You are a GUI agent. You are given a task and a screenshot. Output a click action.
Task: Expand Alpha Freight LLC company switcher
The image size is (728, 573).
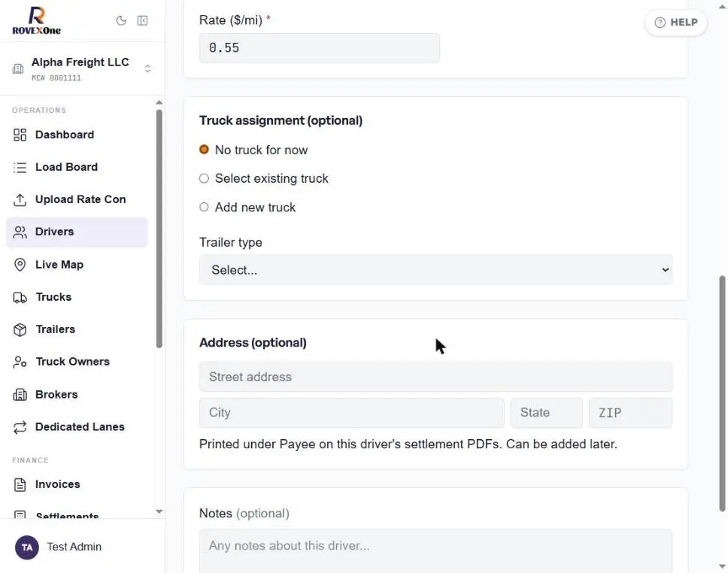(147, 68)
